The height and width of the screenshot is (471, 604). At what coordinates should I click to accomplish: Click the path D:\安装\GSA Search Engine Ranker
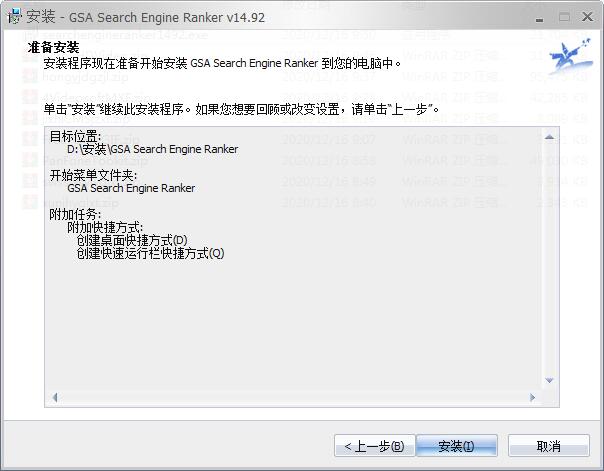[153, 149]
